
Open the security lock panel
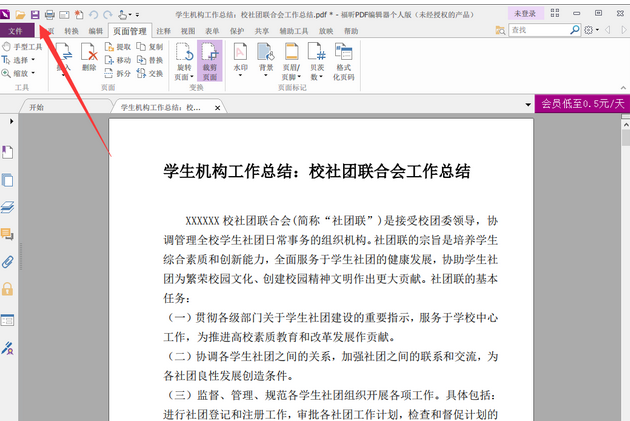tap(7, 289)
